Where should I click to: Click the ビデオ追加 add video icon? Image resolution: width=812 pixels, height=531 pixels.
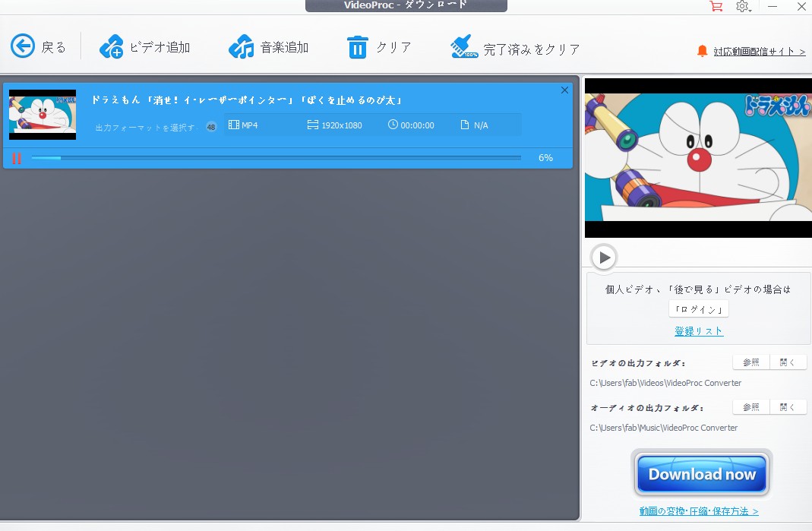(x=112, y=46)
